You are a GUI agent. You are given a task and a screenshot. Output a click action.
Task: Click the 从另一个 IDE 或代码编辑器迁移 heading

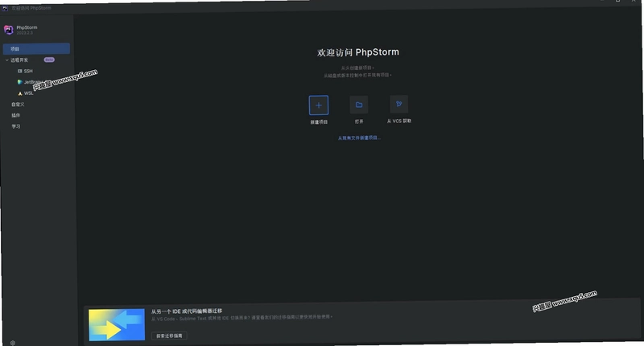187,311
